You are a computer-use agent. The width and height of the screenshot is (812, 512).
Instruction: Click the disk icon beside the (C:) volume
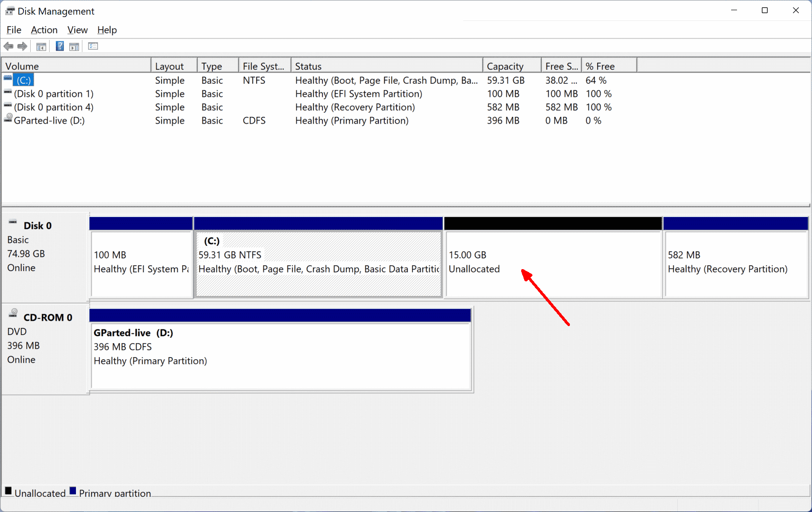coord(8,77)
